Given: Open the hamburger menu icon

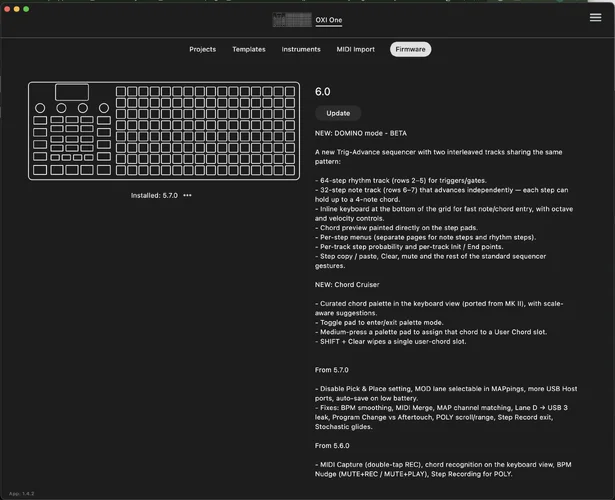Looking at the screenshot, I should (x=595, y=18).
